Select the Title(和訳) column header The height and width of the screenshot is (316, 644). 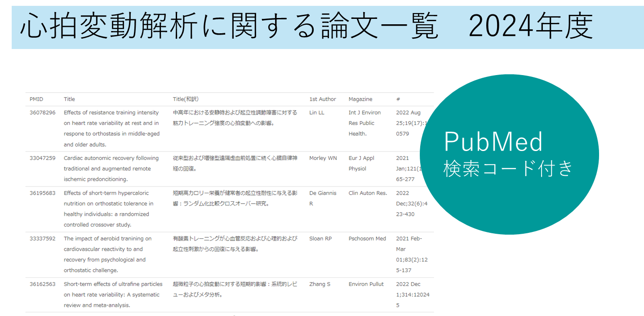pyautogui.click(x=186, y=99)
